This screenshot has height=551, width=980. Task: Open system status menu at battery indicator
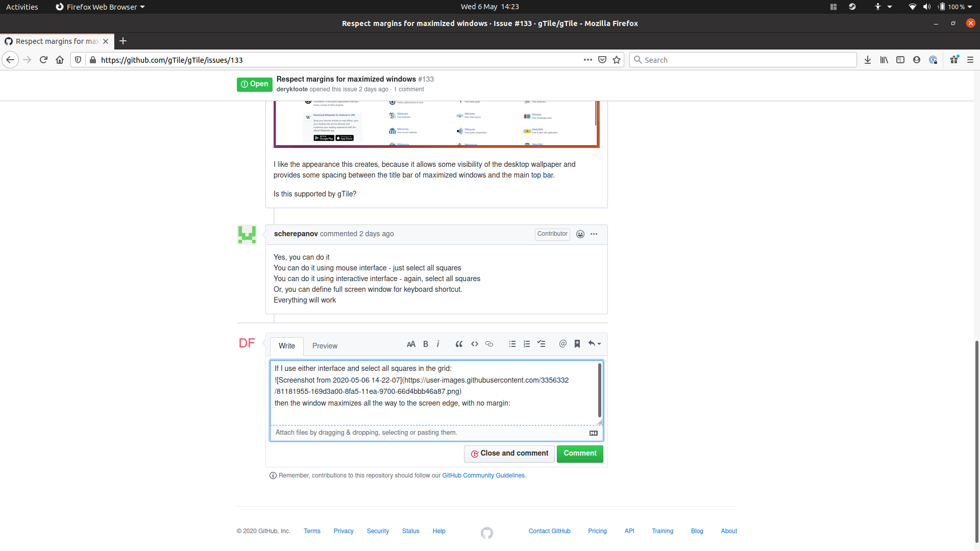tap(954, 7)
